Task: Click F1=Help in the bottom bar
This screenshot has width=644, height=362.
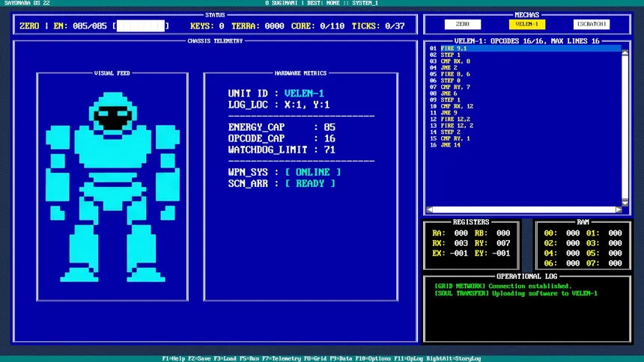Action: [173, 358]
